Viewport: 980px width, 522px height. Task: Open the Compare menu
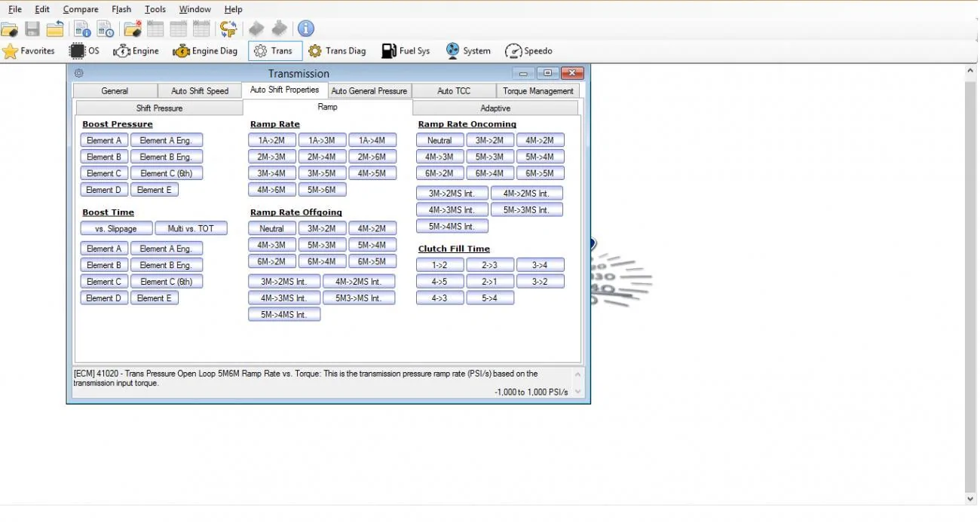coord(81,9)
